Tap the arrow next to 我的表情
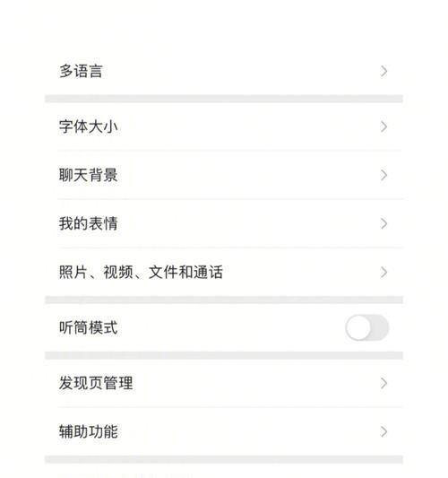This screenshot has width=448, height=478. [x=384, y=223]
